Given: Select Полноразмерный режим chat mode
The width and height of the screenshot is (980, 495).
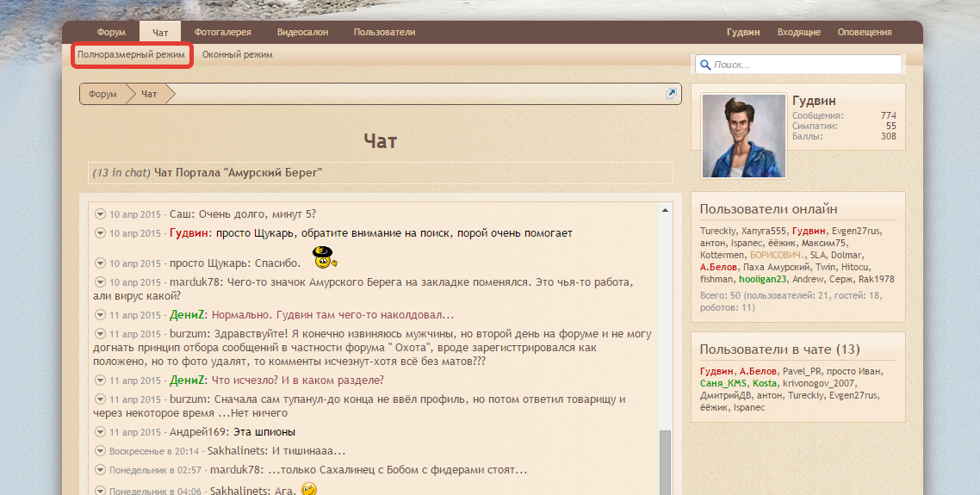Looking at the screenshot, I should point(131,54).
